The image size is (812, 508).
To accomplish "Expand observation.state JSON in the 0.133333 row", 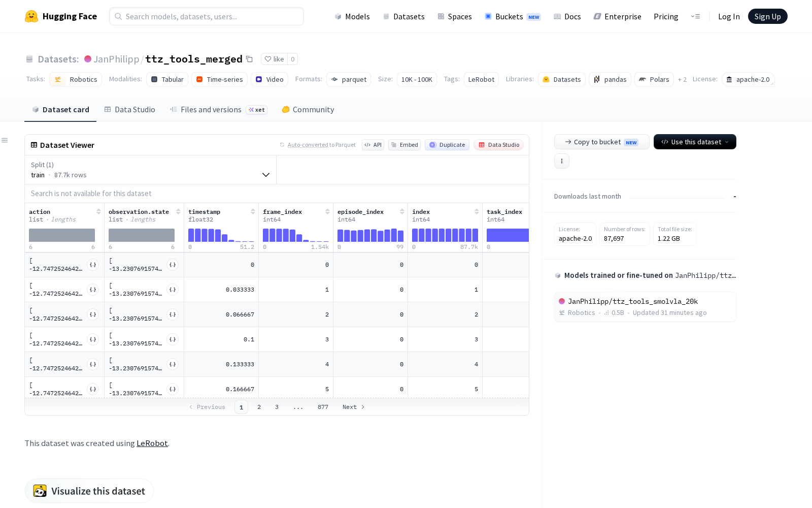I will click(173, 364).
